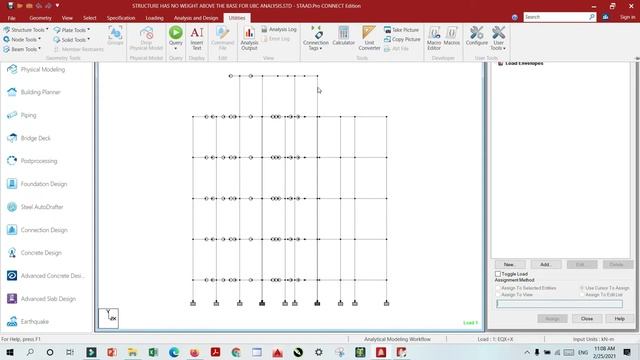This screenshot has height=360, width=640.
Task: Click the search magnifier icon
Action: (592, 17)
